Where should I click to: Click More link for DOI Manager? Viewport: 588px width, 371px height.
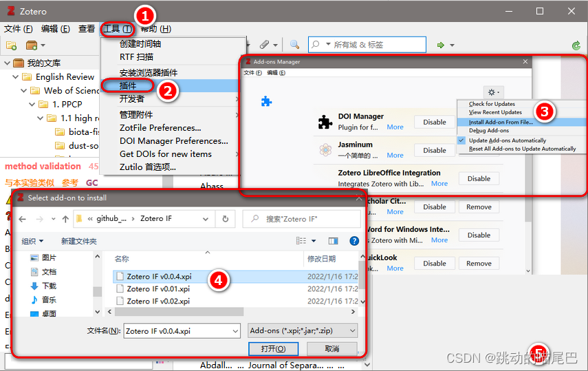coord(395,127)
